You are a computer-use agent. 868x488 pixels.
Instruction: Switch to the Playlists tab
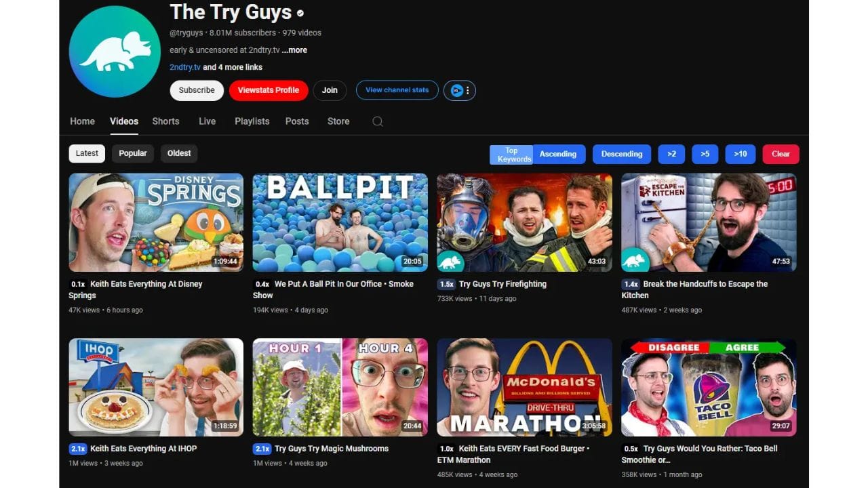click(x=252, y=121)
